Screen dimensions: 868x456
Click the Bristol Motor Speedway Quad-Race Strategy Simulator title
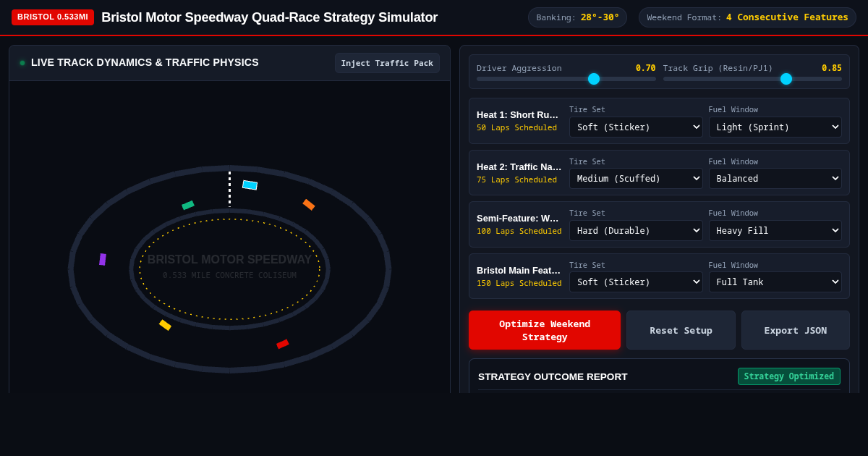point(269,17)
